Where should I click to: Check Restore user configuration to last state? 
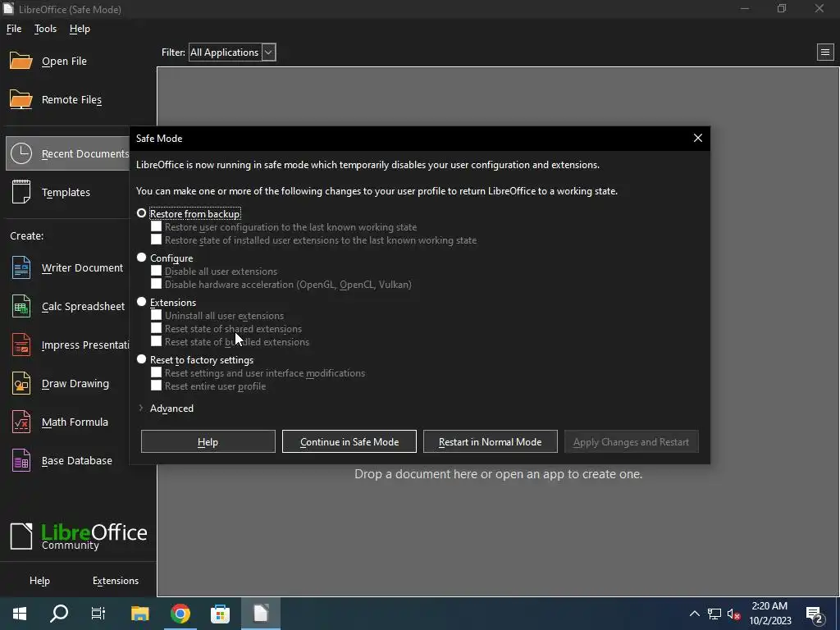click(156, 226)
